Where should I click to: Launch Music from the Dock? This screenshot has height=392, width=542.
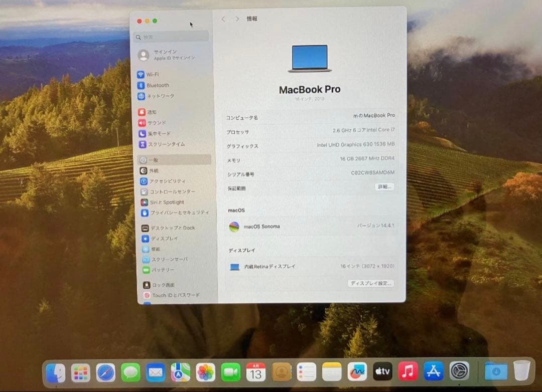point(408,371)
